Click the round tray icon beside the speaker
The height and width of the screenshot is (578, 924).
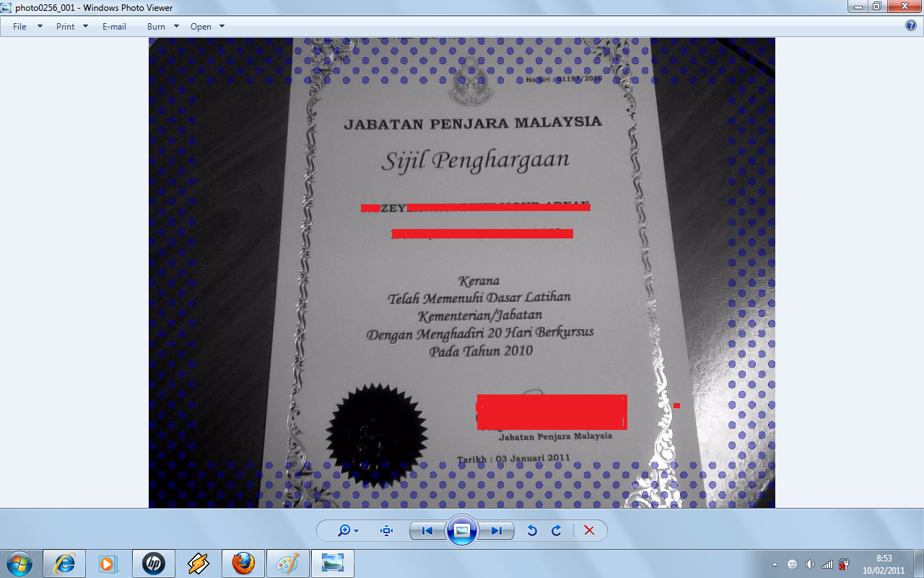pyautogui.click(x=793, y=564)
